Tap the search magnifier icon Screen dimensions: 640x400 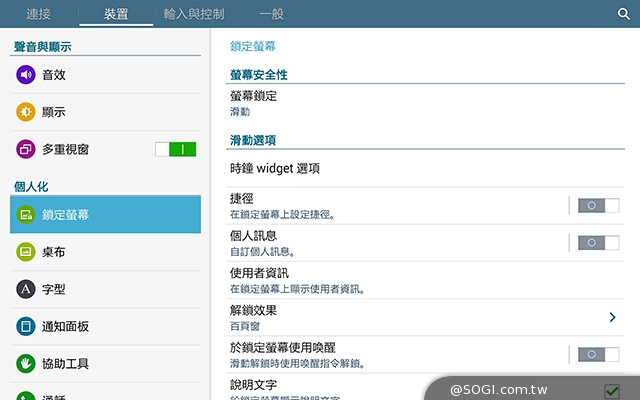pyautogui.click(x=624, y=14)
